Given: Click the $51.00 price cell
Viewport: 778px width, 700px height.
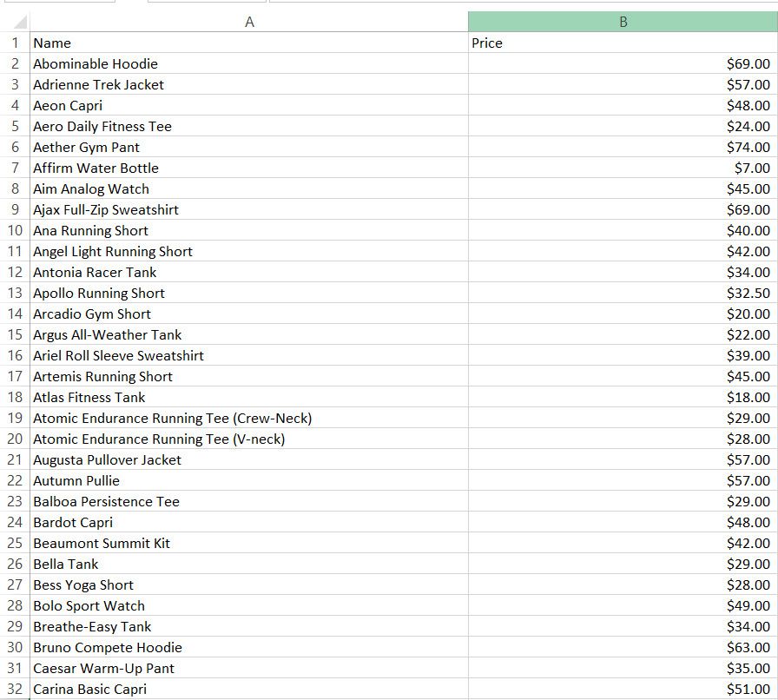Looking at the screenshot, I should (623, 689).
